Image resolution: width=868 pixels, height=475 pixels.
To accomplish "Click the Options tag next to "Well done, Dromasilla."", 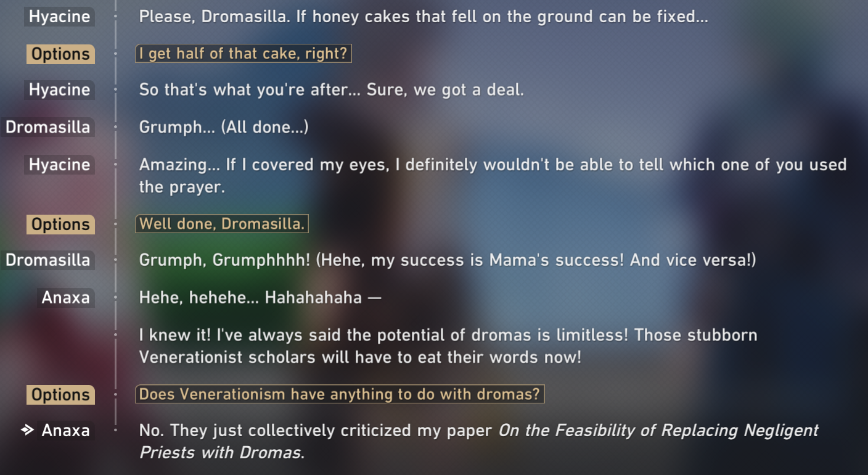I will coord(60,225).
